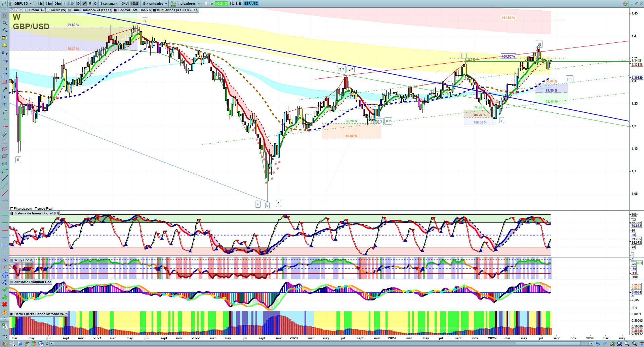Switch to the 56m timeframe
The width and height of the screenshot is (644, 347).
coord(58,4)
